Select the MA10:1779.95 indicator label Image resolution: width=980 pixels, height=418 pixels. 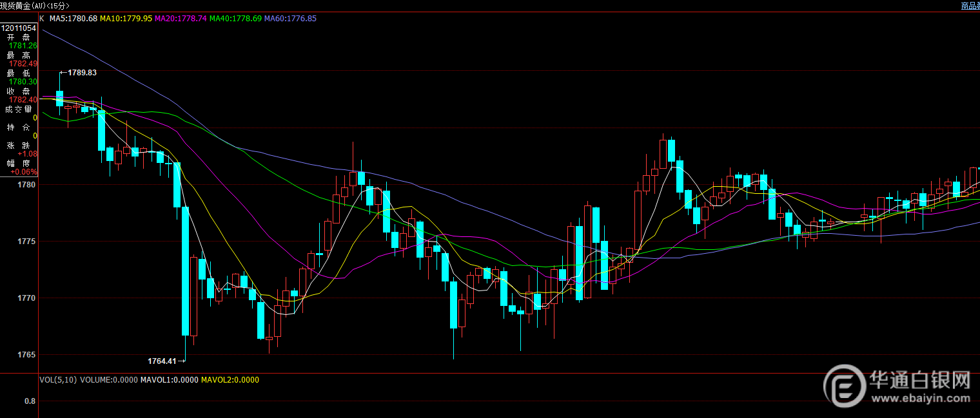click(x=126, y=19)
